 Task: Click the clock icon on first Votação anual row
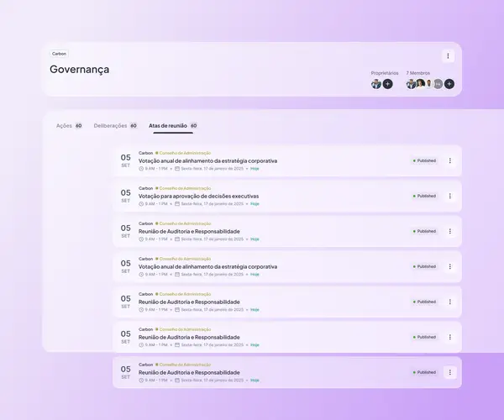pyautogui.click(x=141, y=168)
